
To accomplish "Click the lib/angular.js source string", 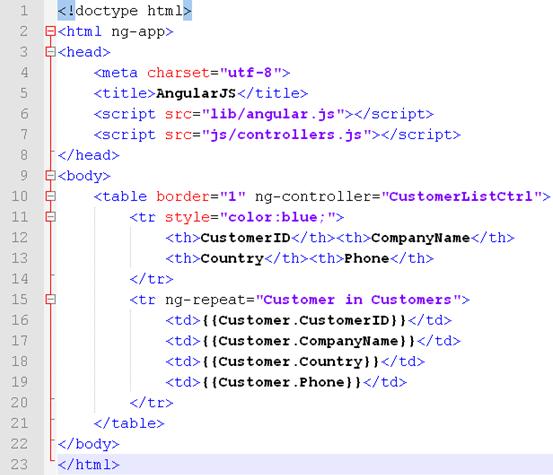I will click(273, 114).
